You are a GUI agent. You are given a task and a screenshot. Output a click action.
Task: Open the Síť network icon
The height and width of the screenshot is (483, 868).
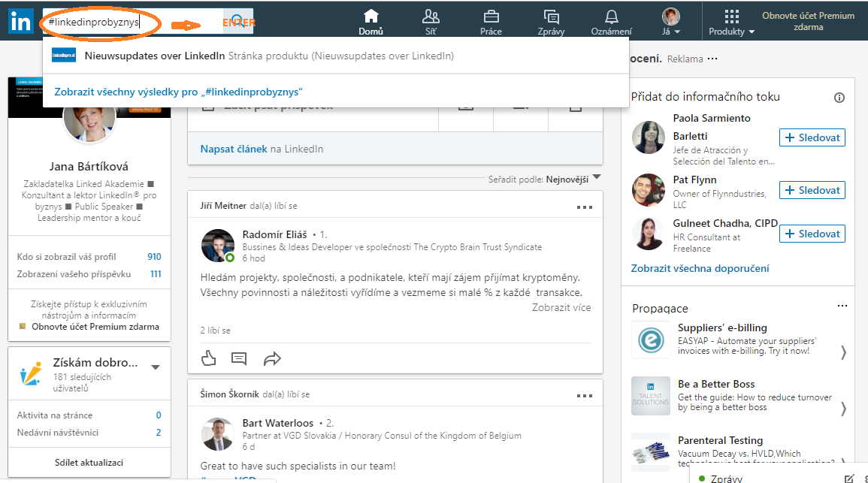tap(431, 22)
